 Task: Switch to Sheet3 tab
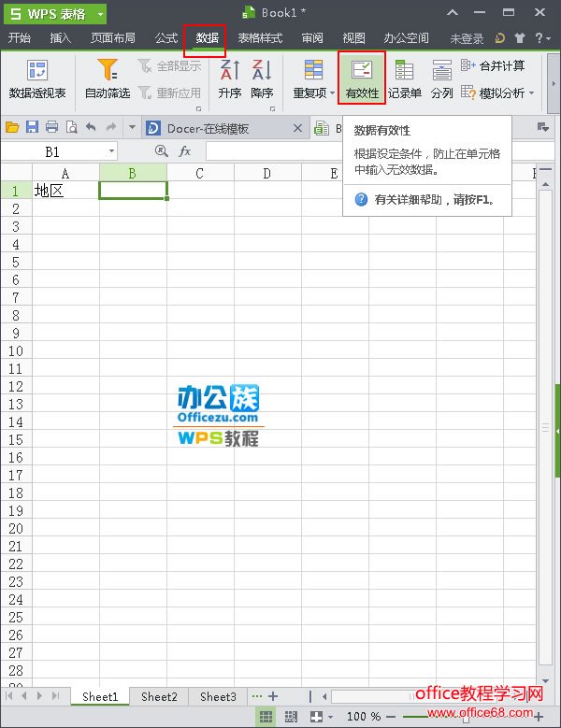[218, 696]
